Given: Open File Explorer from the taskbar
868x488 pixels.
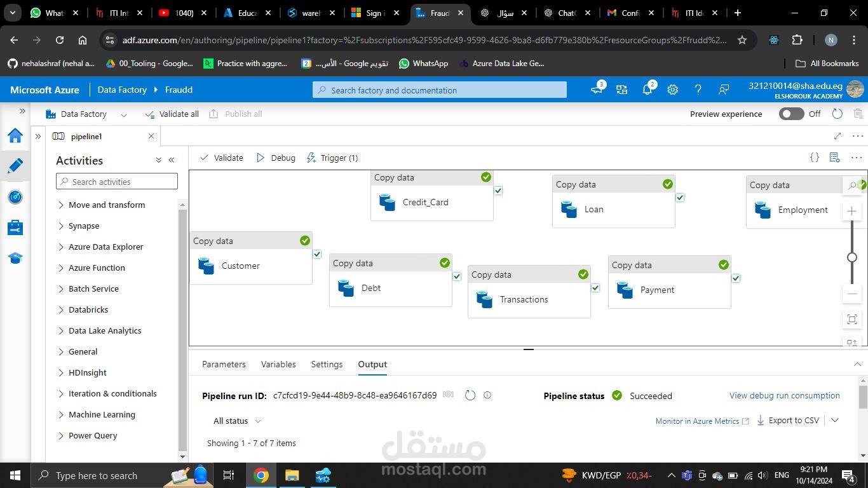Looking at the screenshot, I should (x=292, y=475).
